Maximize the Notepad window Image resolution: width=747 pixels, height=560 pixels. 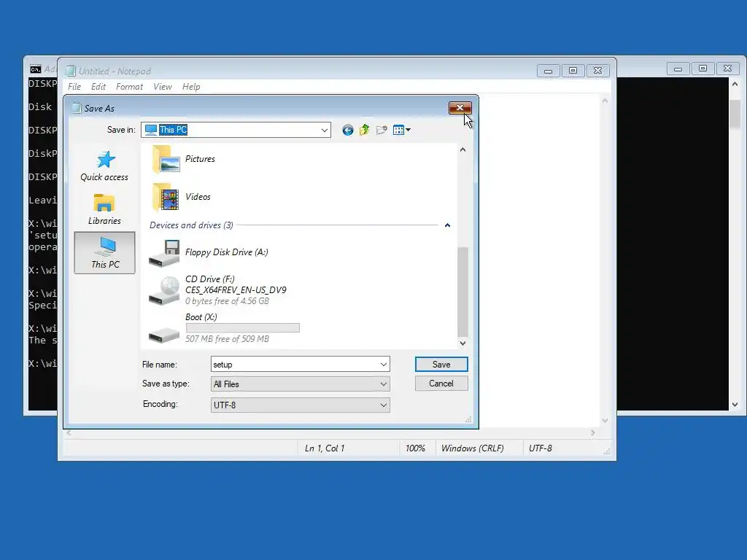[573, 71]
